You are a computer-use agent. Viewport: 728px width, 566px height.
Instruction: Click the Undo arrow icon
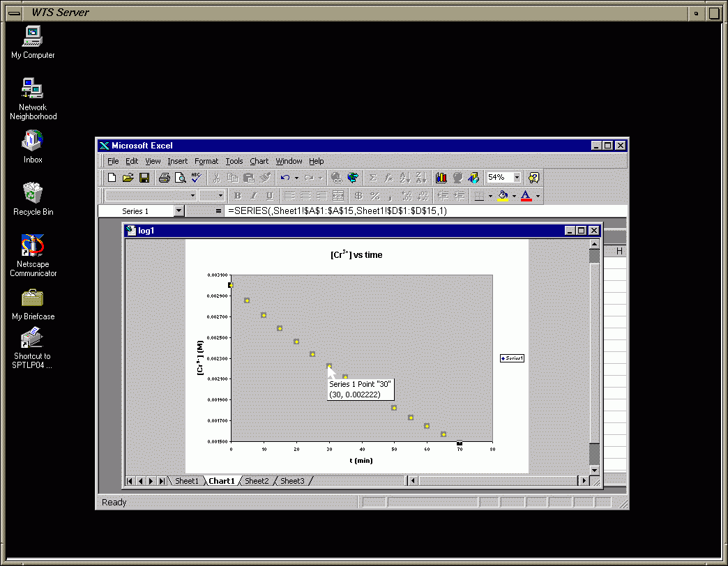285,178
